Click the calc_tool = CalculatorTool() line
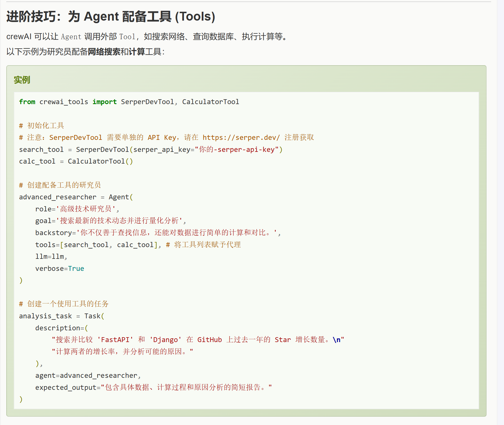Screen dimensions: 504x425 [x=76, y=161]
